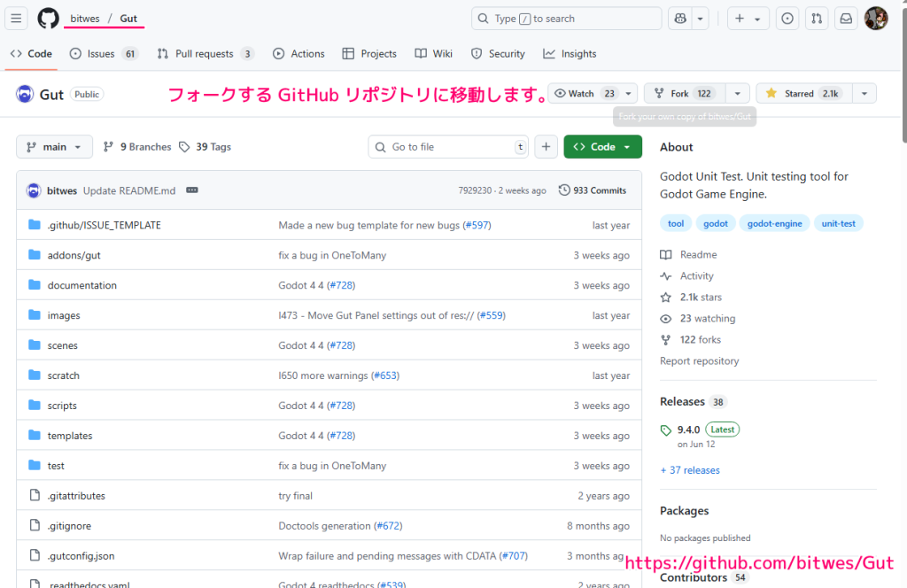Open the documentation folder
The image size is (907, 588).
tap(82, 285)
